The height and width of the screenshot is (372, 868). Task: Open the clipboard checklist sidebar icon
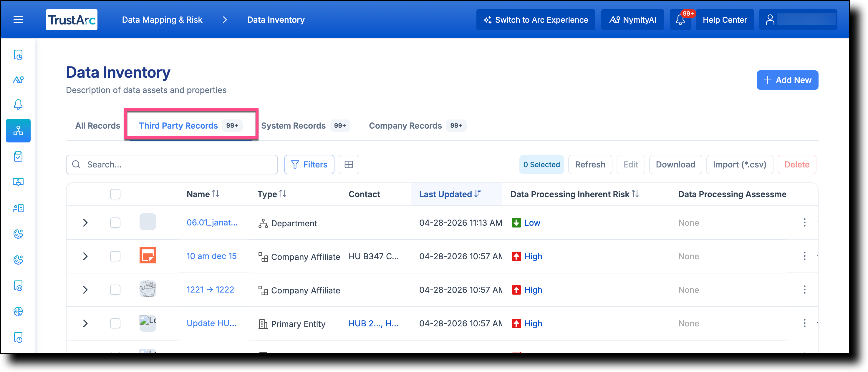click(18, 156)
